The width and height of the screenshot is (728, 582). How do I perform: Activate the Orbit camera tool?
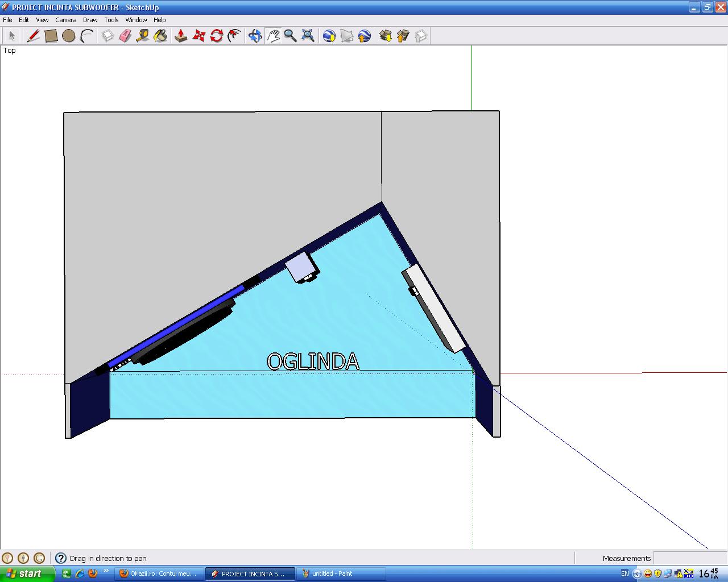[x=255, y=36]
